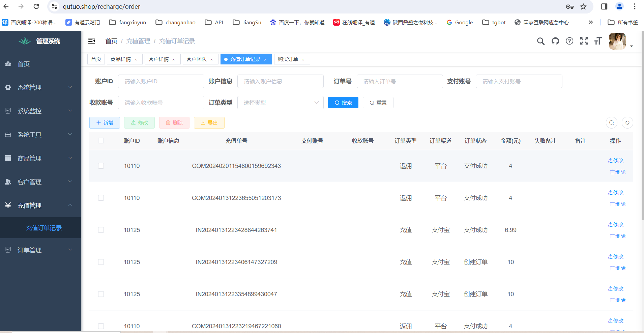Open the Chrome three-dot menu

tap(635, 6)
